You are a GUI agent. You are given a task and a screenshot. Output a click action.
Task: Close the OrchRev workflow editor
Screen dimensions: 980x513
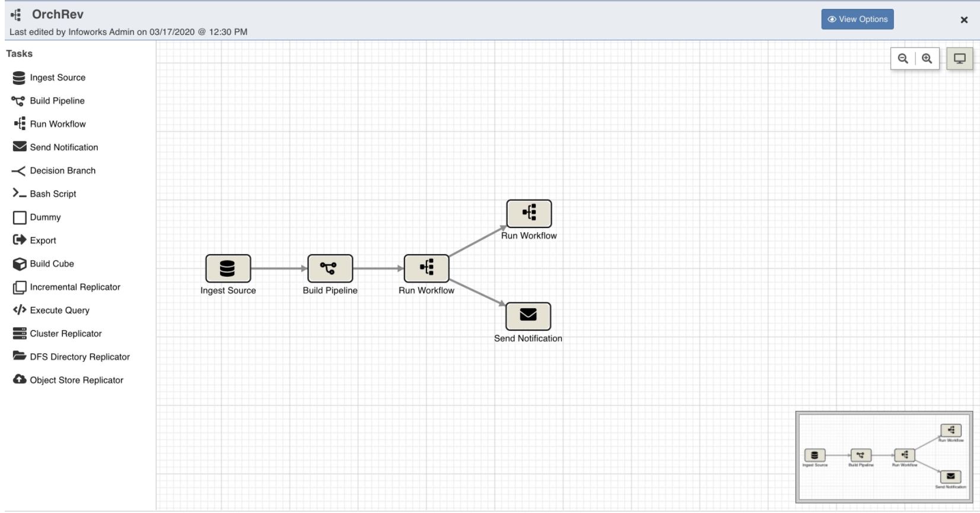[x=964, y=20]
